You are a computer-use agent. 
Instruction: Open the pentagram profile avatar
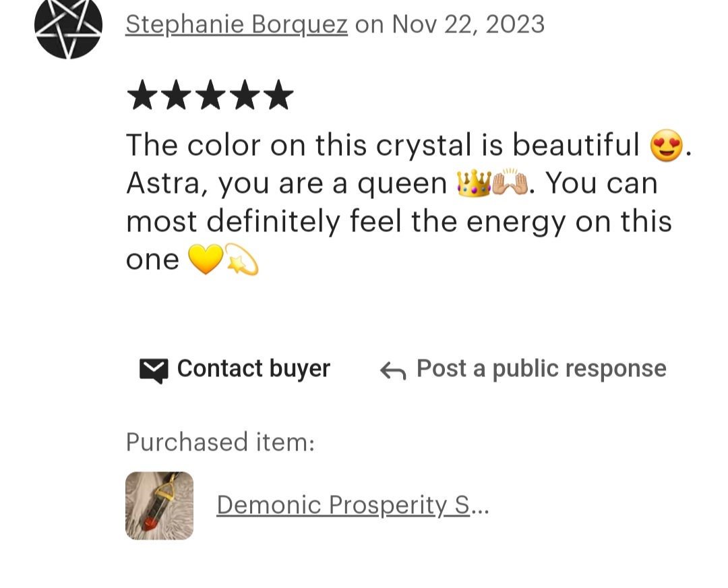tap(68, 27)
